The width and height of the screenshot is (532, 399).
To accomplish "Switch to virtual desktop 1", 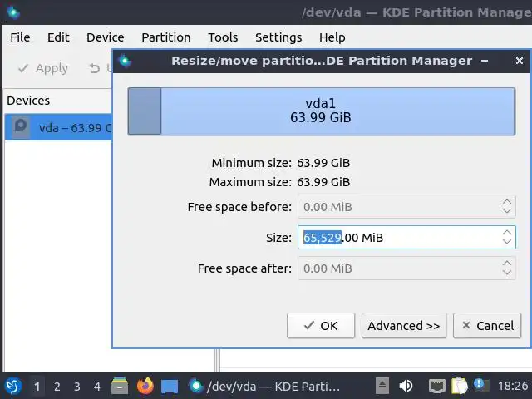I will (x=37, y=386).
